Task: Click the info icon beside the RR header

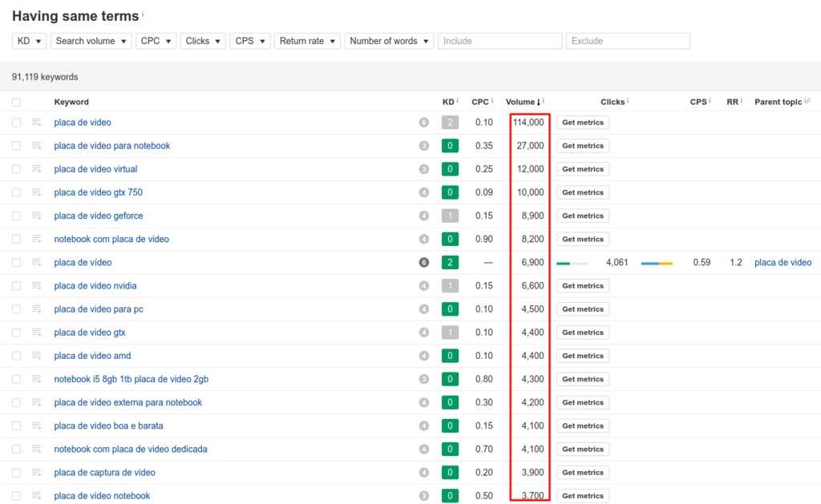Action: 742,100
